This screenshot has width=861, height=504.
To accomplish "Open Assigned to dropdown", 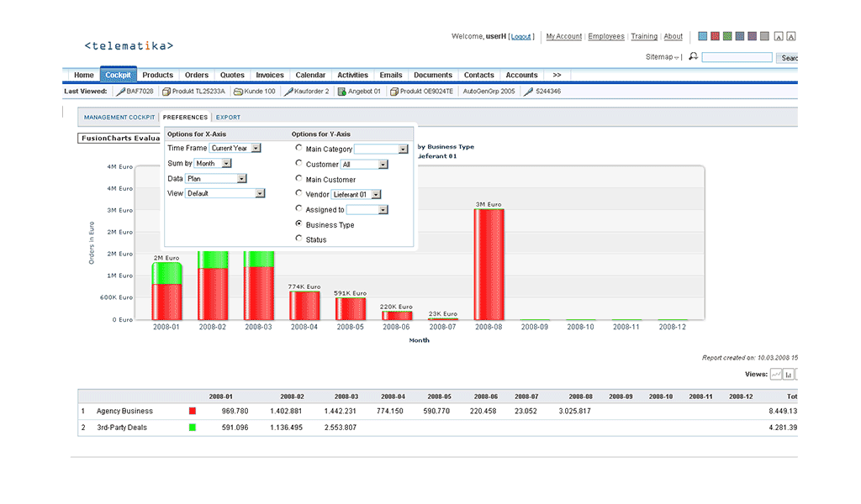I will (367, 210).
